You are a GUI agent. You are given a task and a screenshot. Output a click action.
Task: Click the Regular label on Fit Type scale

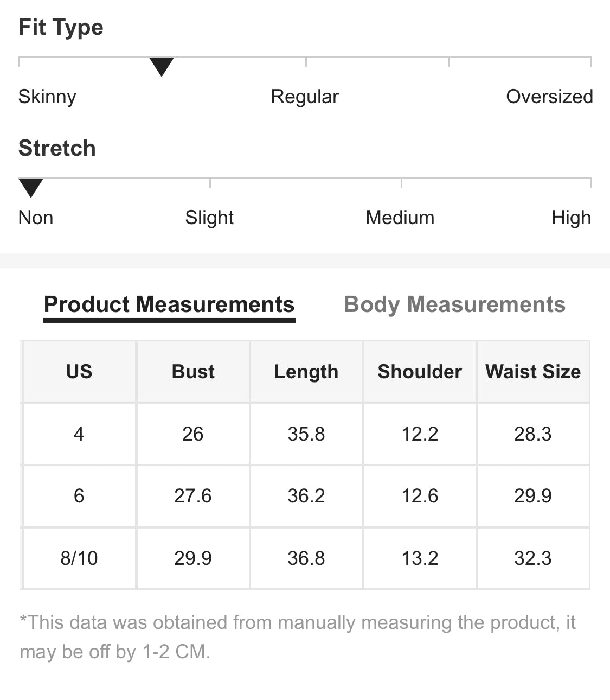point(305,97)
